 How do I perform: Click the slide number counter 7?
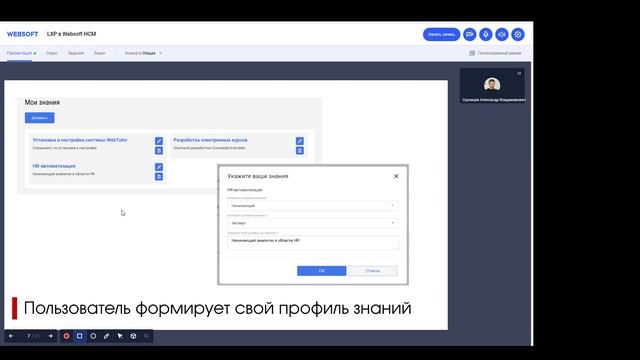click(29, 336)
